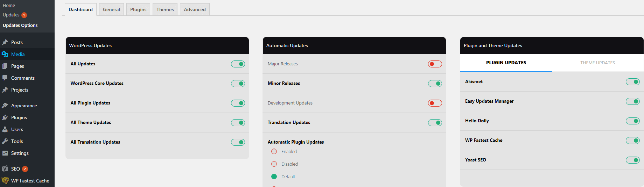
Task: Click the Comments bubble icon
Action: click(x=5, y=78)
